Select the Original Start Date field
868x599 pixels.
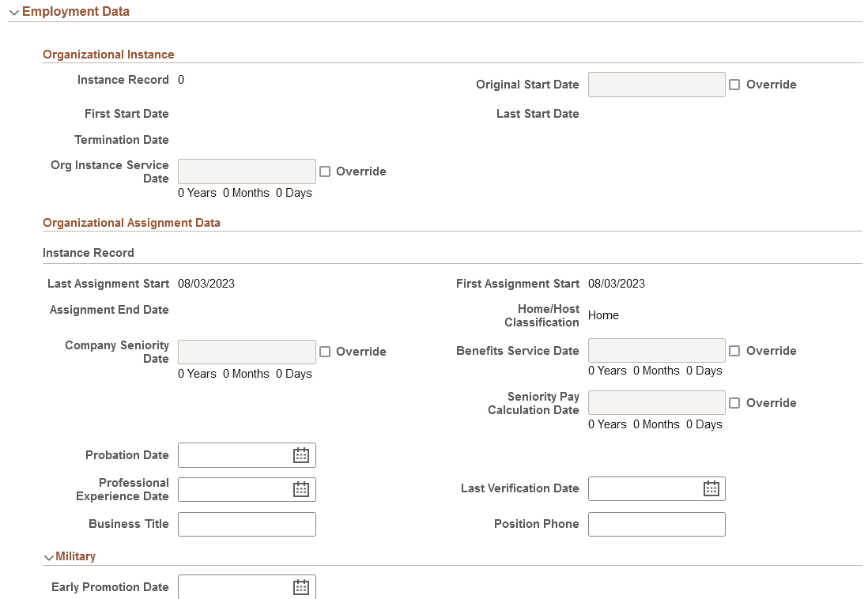coord(655,85)
